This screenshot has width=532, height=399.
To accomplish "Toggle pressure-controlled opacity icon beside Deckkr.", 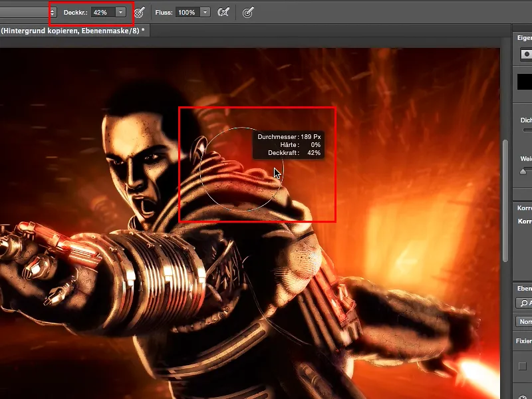I will coord(139,12).
